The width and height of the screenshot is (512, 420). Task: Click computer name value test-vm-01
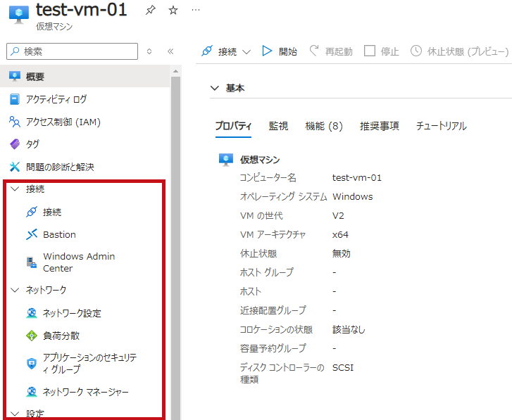tap(356, 178)
